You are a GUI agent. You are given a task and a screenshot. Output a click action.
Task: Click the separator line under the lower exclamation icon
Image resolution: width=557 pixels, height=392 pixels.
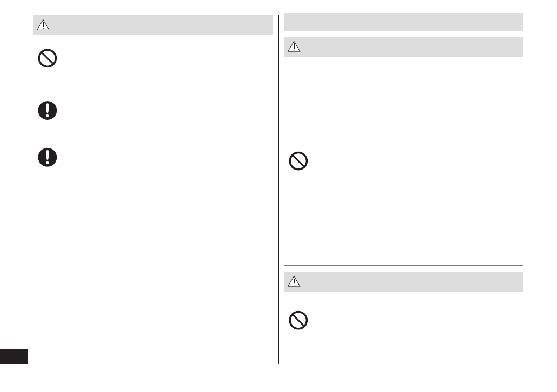pos(153,175)
